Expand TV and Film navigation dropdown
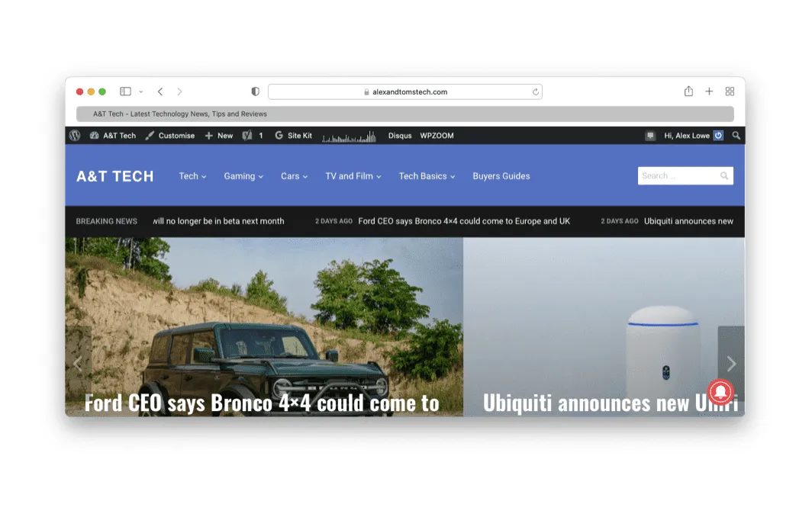 coord(353,176)
